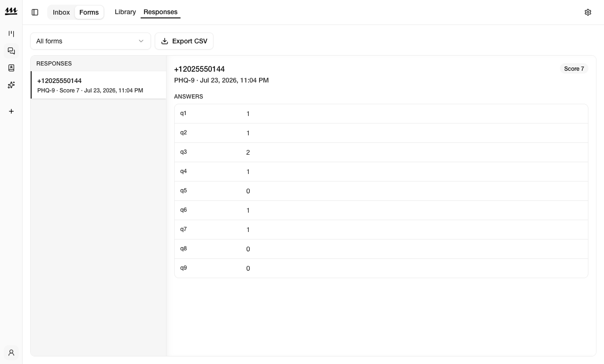Toggle the sidebar panel icon
Screen dimensions: 604x364
click(35, 12)
